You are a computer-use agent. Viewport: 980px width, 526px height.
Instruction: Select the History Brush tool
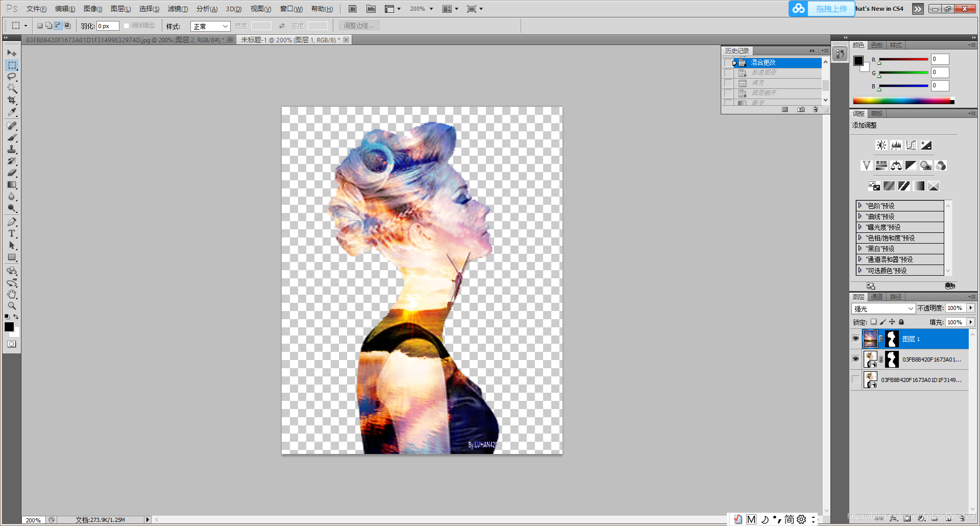tap(12, 161)
